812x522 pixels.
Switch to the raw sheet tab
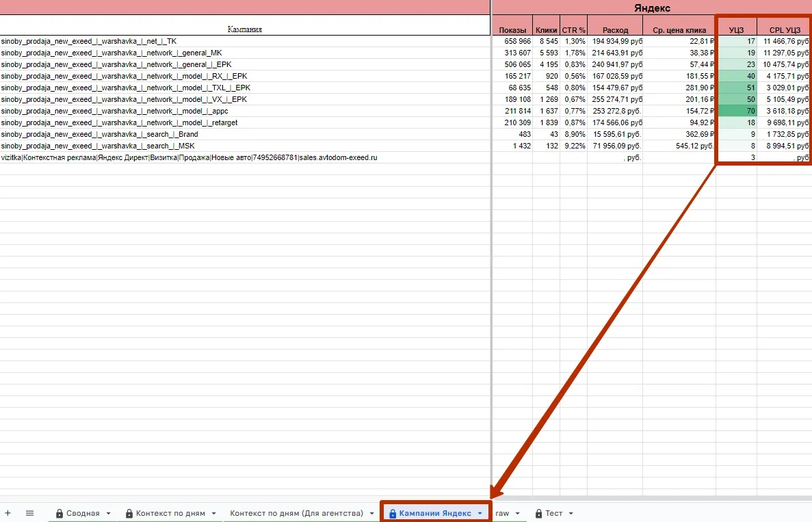click(502, 513)
